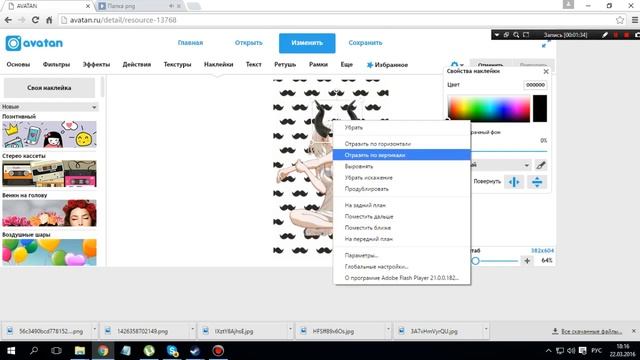Open the Текстуры tab
640x360 pixels.
point(177,64)
